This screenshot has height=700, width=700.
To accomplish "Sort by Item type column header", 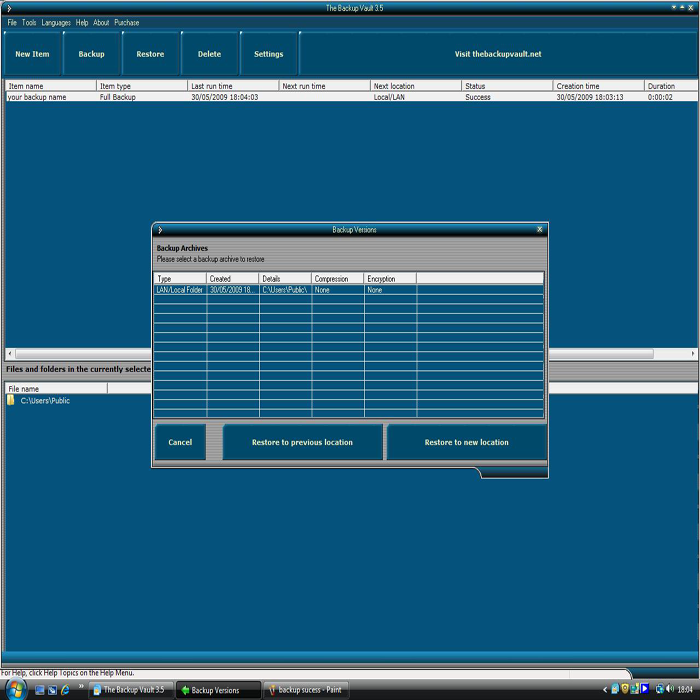I will (x=142, y=86).
